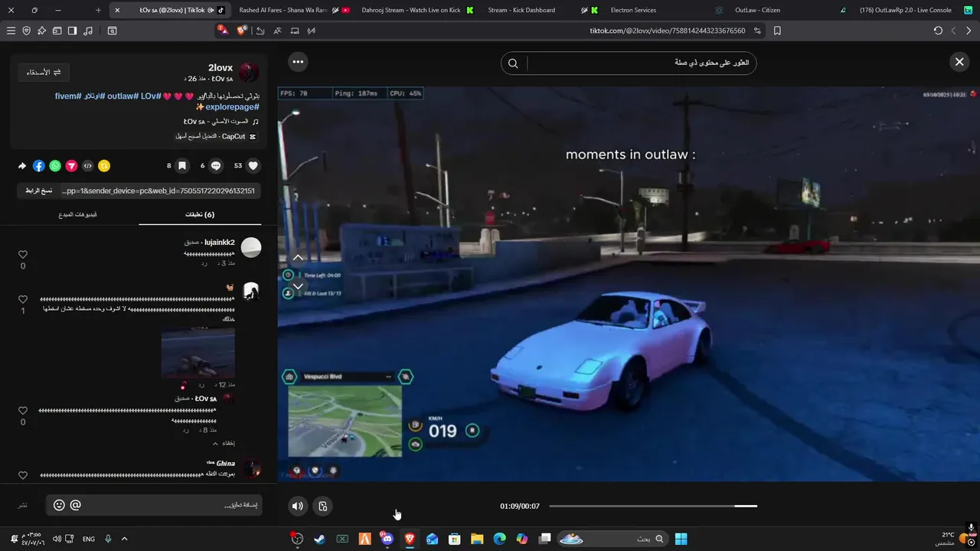The image size is (980, 551).
Task: Click the add comment input field
Action: point(154,505)
